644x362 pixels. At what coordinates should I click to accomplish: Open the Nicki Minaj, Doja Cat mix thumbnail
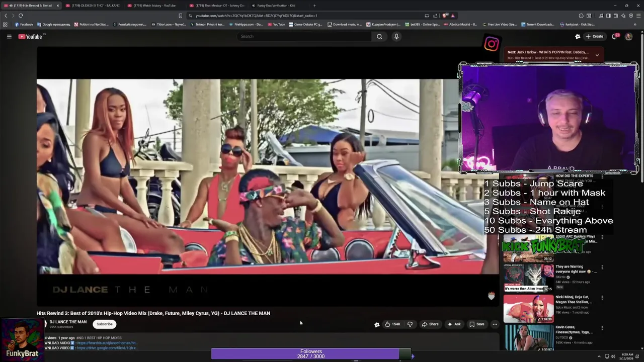tap(528, 308)
